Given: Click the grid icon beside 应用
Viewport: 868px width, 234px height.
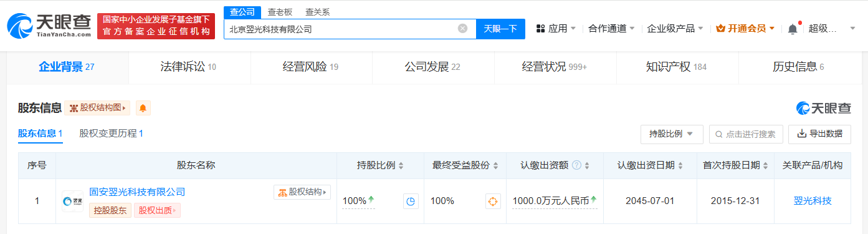Looking at the screenshot, I should (541, 29).
